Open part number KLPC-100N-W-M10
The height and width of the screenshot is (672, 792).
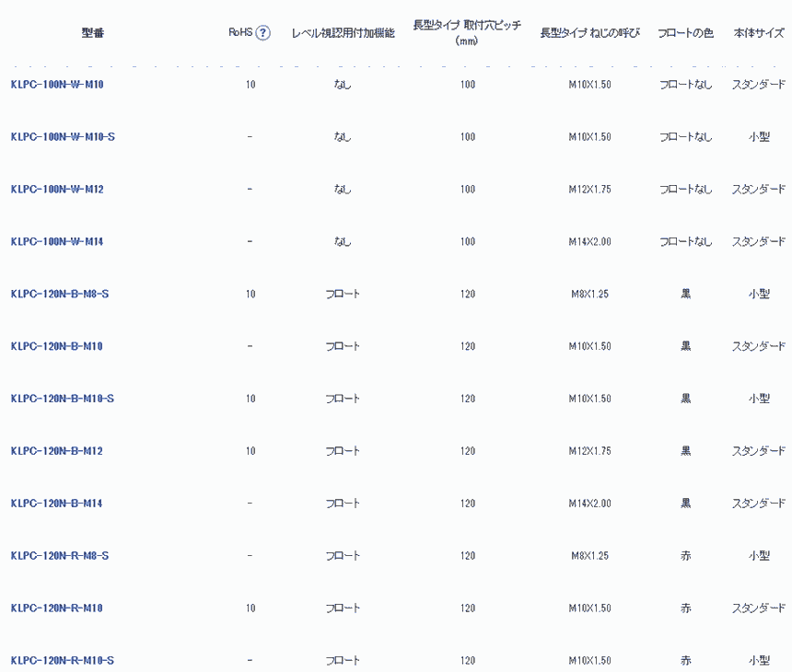click(56, 85)
